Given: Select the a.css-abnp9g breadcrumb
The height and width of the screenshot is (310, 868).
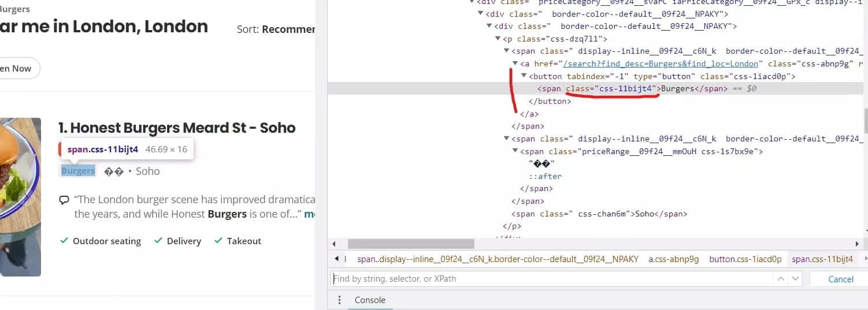Looking at the screenshot, I should (x=674, y=259).
